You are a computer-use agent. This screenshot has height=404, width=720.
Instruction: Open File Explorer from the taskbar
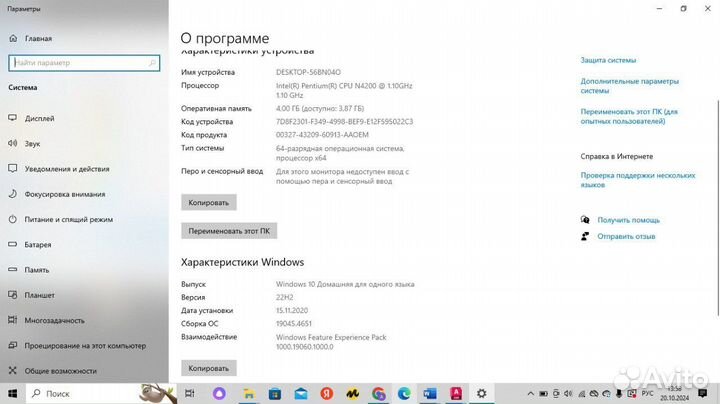[x=248, y=393]
